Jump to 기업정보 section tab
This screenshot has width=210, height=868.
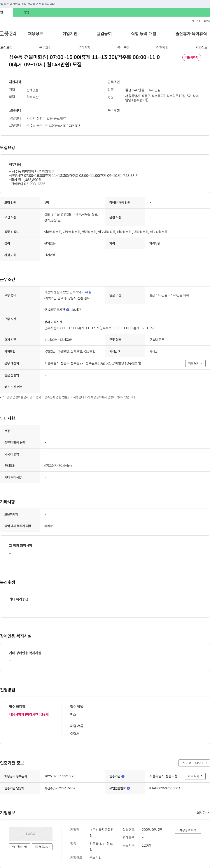(x=201, y=48)
